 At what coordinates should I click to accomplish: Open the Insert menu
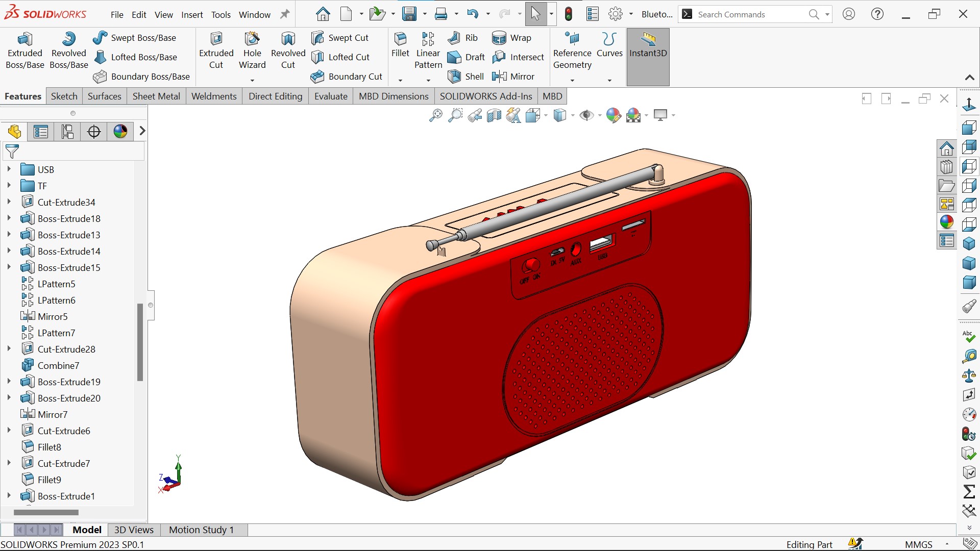192,15
